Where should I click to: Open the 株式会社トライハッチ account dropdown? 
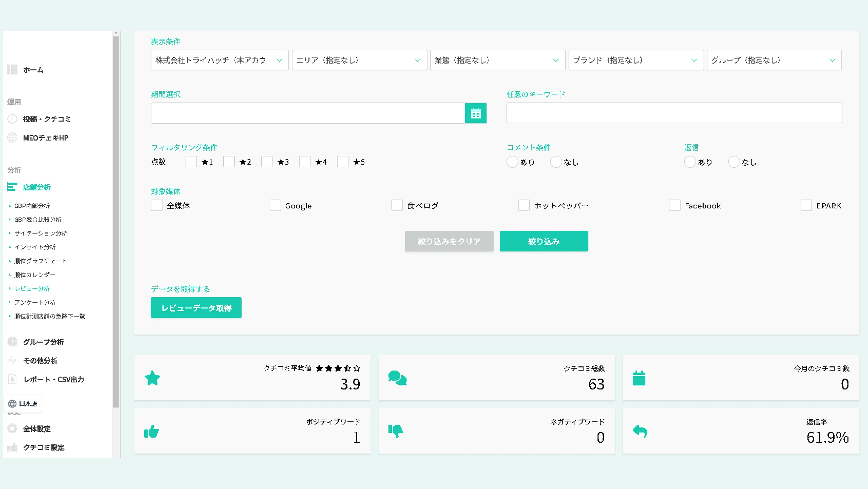pyautogui.click(x=219, y=60)
